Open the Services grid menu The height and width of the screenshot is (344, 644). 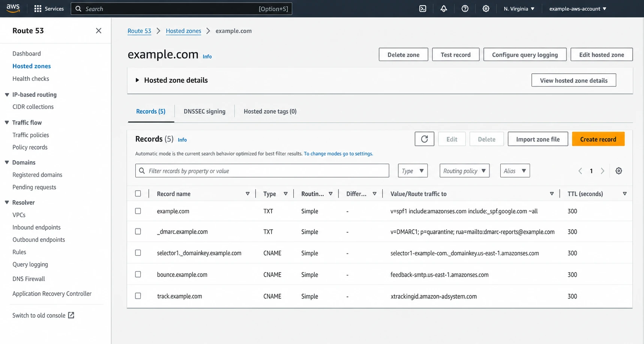[49, 9]
